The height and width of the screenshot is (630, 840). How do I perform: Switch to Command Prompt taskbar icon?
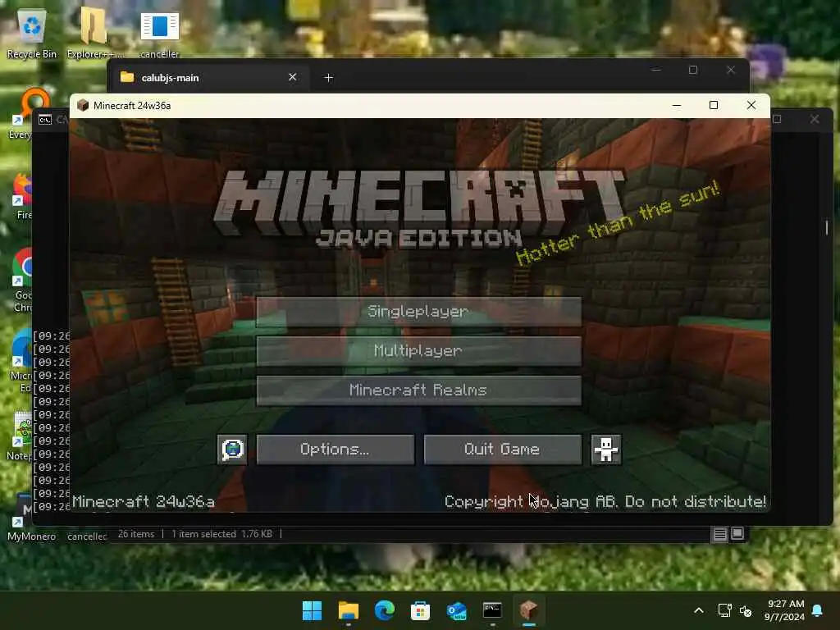click(x=492, y=610)
